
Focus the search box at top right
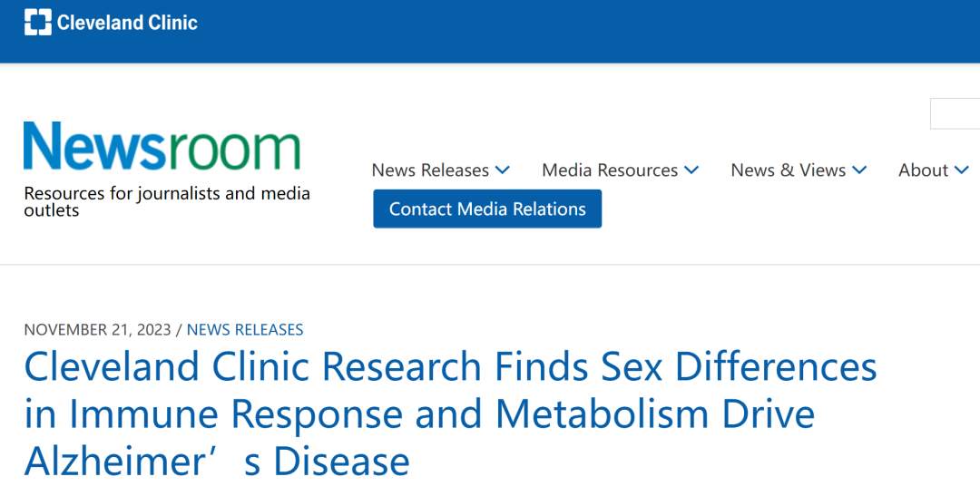[955, 114]
